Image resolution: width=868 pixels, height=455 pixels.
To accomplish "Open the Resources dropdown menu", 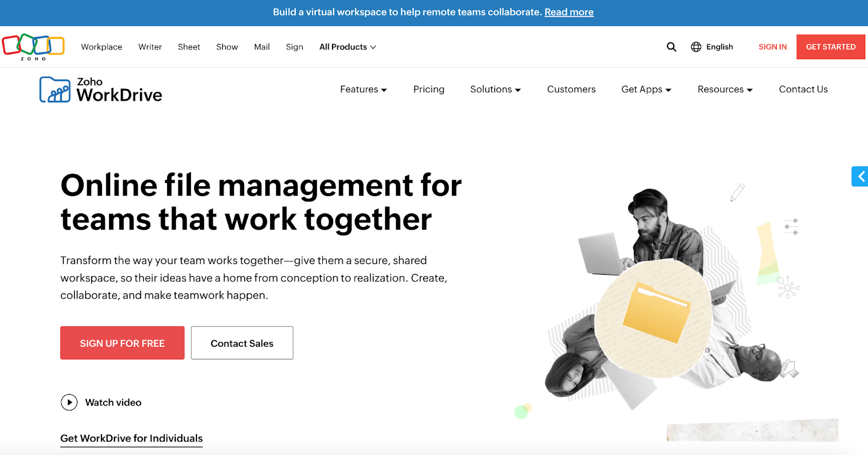I will pyautogui.click(x=725, y=90).
